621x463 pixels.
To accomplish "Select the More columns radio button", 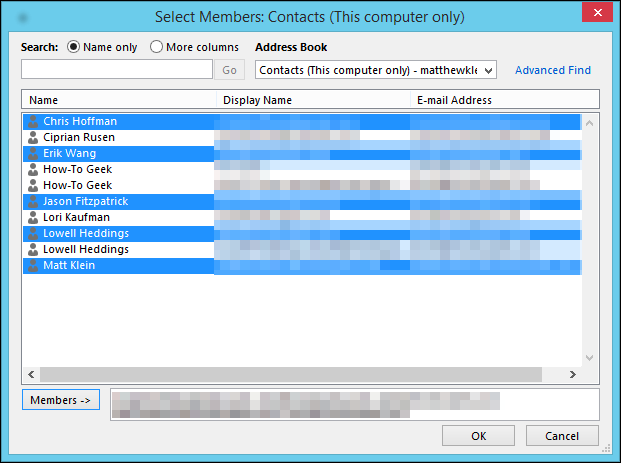I will coord(157,47).
